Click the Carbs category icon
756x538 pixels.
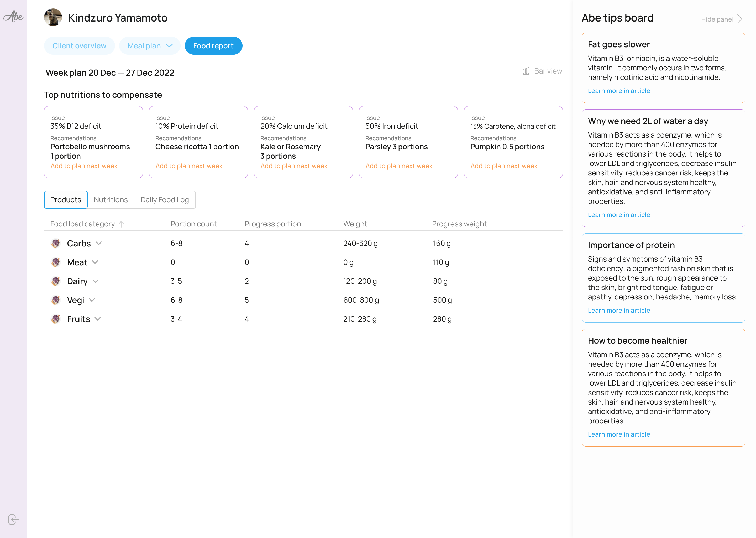click(56, 244)
